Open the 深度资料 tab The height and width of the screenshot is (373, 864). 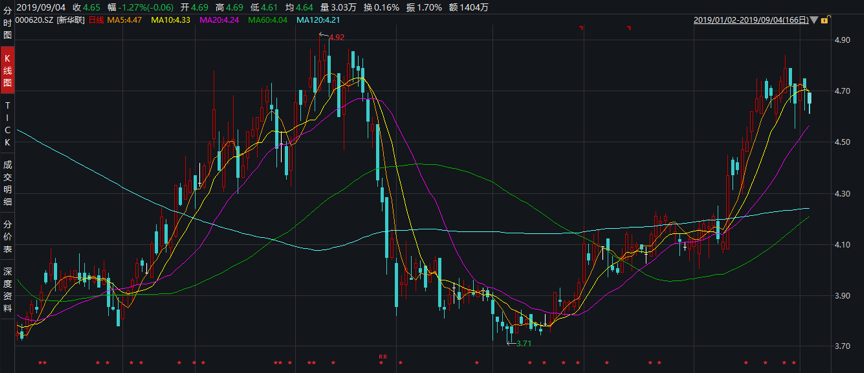pyautogui.click(x=7, y=290)
